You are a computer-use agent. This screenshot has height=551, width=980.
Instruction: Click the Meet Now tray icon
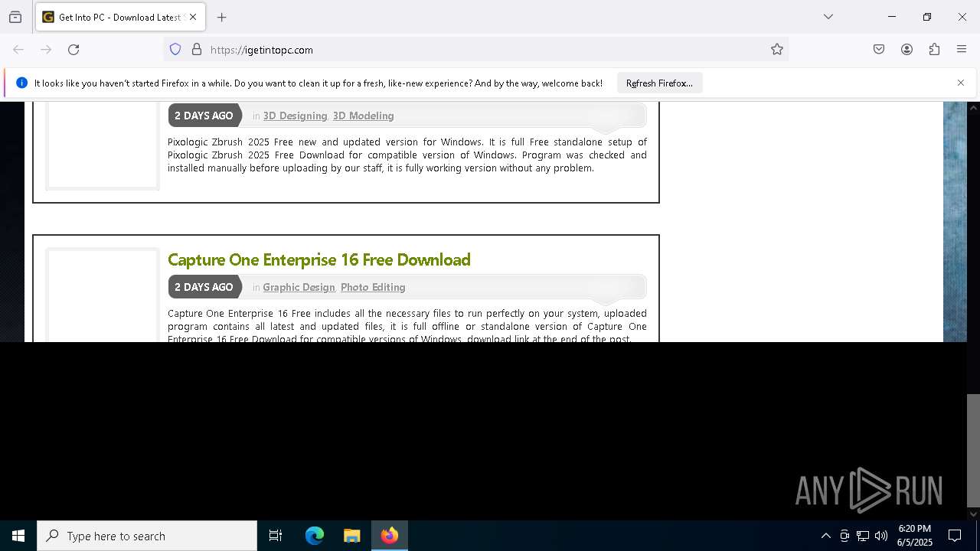point(844,536)
